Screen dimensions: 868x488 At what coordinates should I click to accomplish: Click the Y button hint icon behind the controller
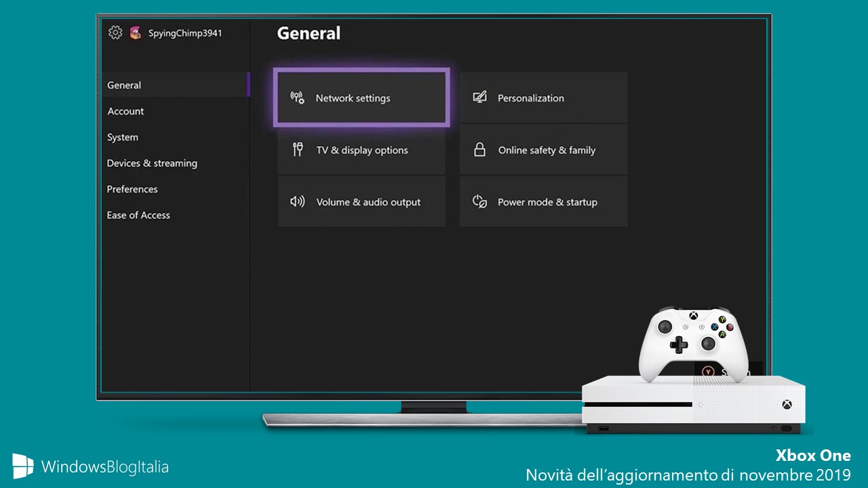click(709, 371)
